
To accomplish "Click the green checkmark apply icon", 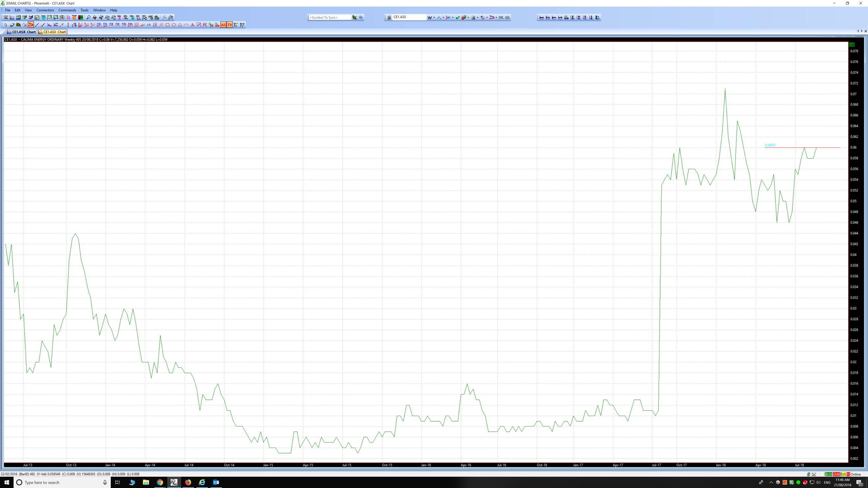I will click(458, 17).
